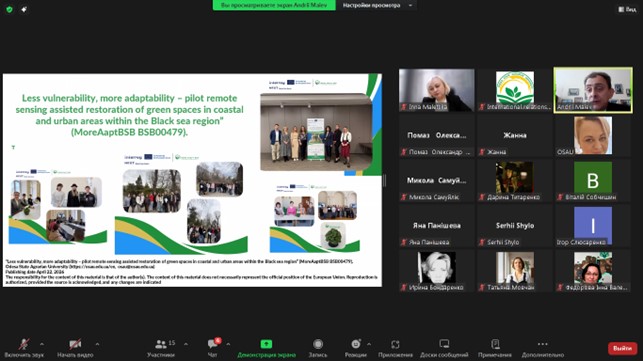Expand the Participants arrow menu
Image resolution: width=643 pixels, height=361 pixels.
pos(186,344)
